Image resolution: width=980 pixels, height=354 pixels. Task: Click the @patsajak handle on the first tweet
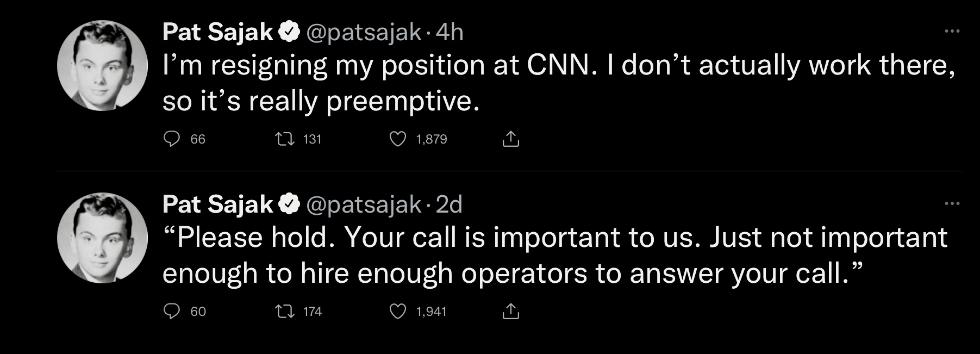(x=364, y=33)
